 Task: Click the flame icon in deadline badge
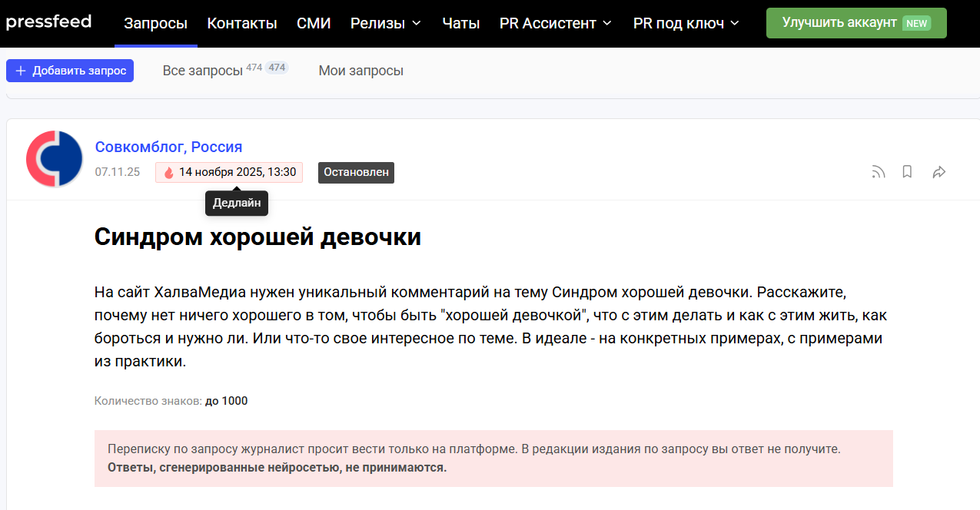point(169,173)
